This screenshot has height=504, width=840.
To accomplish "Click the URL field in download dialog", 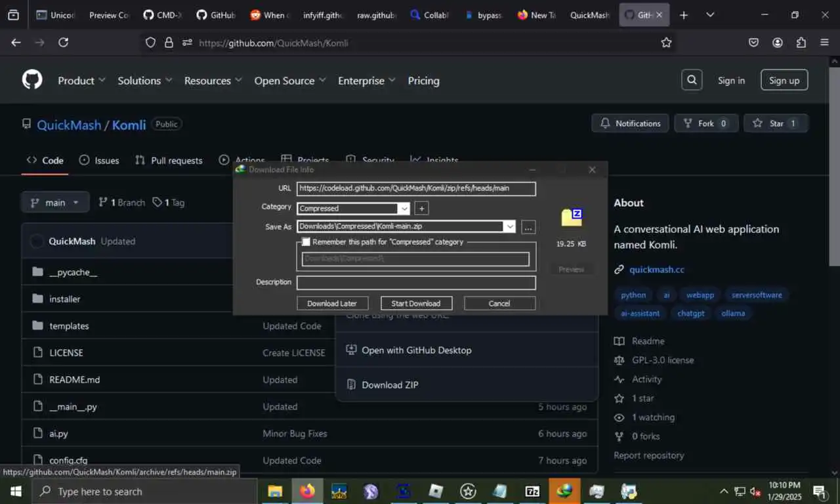I will coord(416,188).
